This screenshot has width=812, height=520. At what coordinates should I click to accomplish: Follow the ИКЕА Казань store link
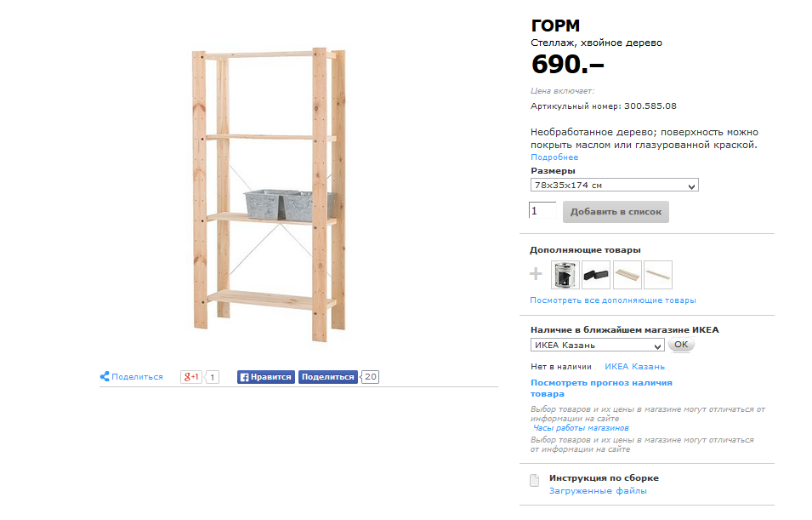pyautogui.click(x=634, y=367)
